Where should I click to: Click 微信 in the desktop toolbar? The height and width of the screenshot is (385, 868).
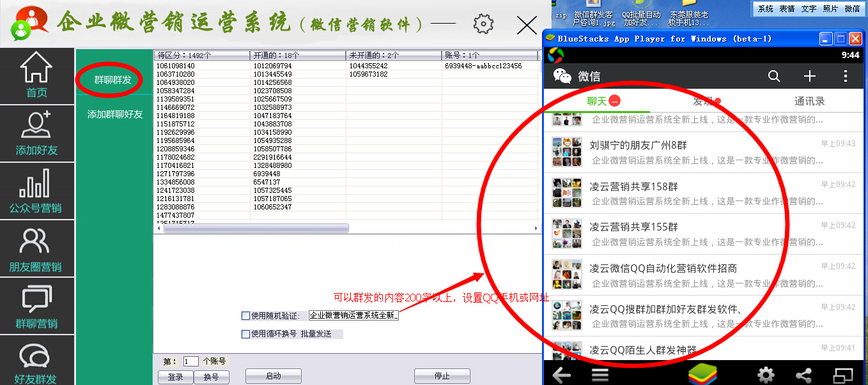(x=852, y=9)
